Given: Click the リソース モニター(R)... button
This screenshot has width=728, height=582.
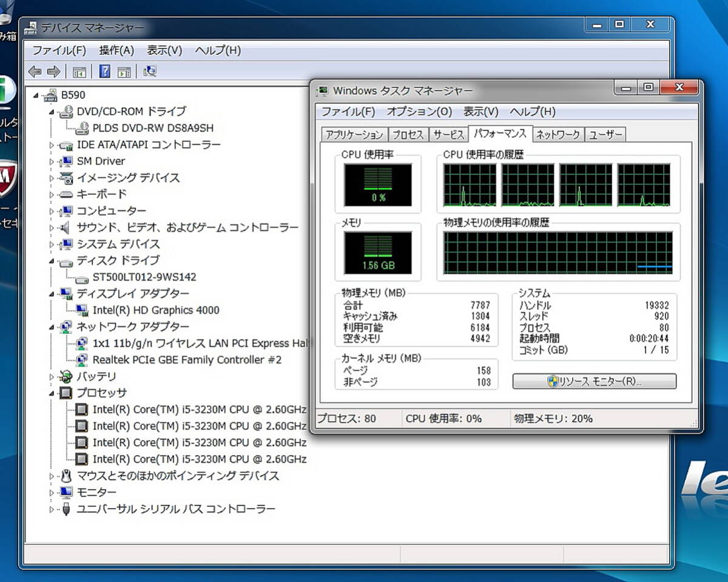Looking at the screenshot, I should pos(594,382).
